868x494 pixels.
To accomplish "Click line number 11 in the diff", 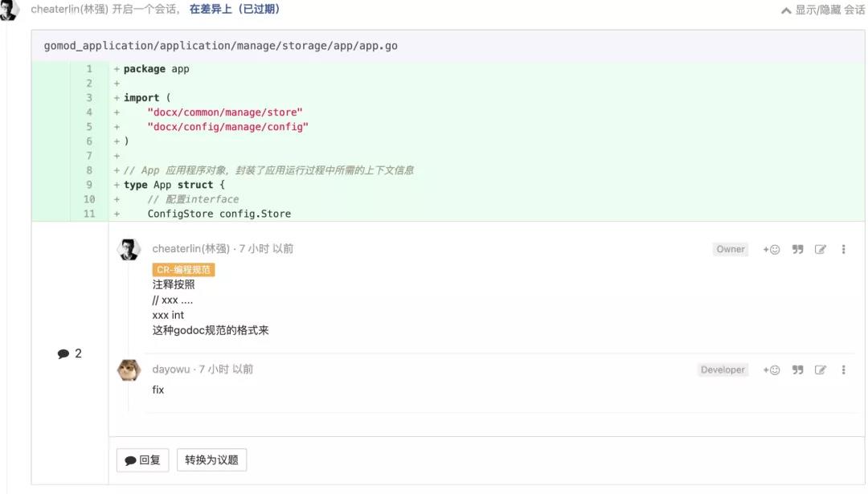I will click(x=89, y=214).
